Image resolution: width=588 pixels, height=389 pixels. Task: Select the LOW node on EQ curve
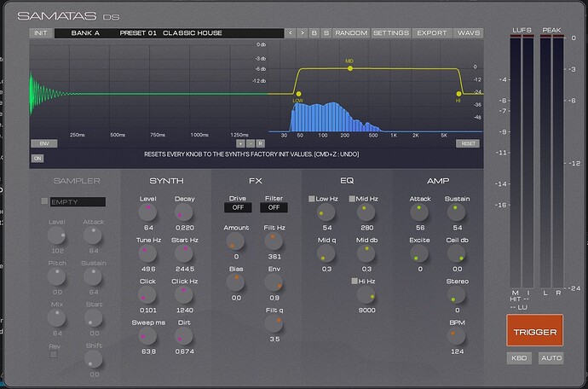click(x=298, y=94)
